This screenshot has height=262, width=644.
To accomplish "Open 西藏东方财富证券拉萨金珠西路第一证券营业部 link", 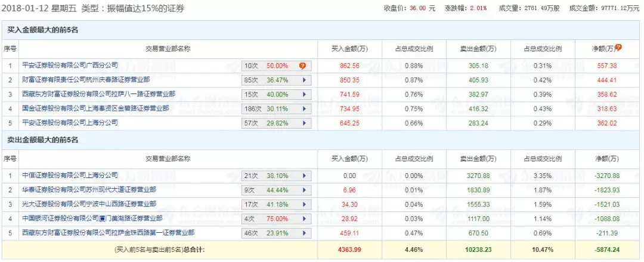I will 108,233.
